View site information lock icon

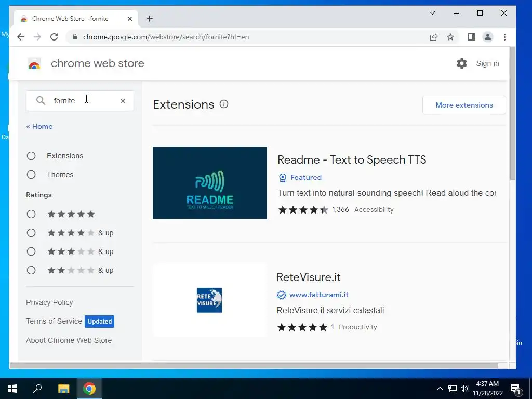pyautogui.click(x=75, y=37)
